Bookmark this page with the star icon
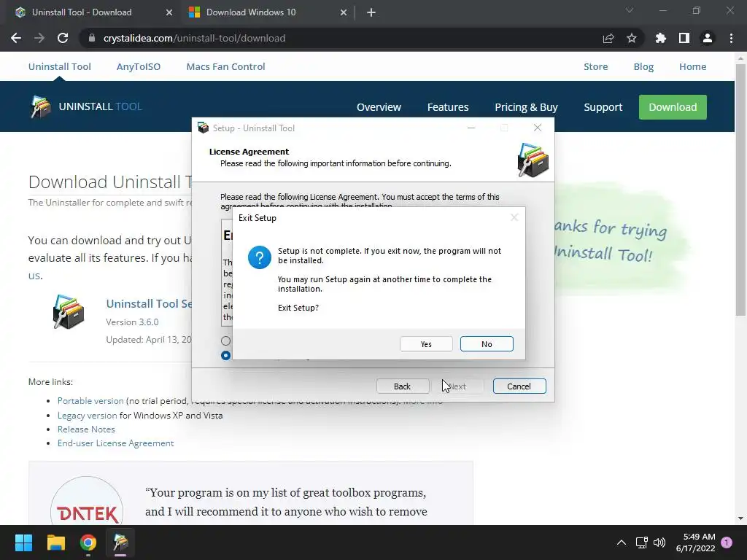 click(632, 38)
